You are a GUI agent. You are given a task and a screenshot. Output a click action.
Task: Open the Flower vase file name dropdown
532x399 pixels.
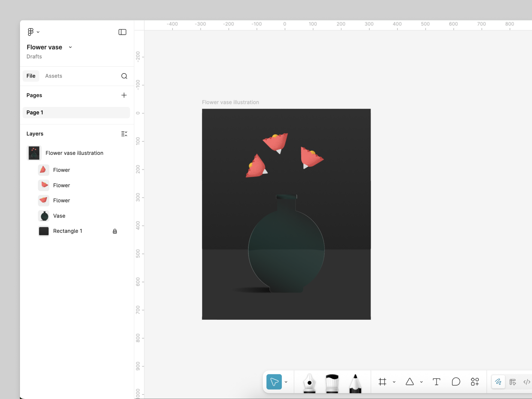(70, 47)
